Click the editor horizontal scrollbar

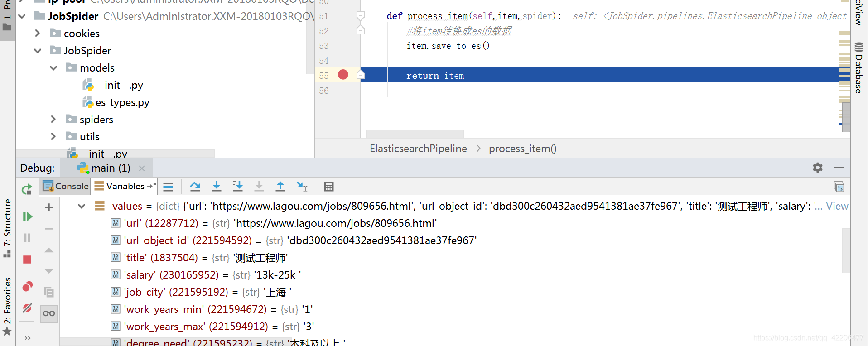415,134
